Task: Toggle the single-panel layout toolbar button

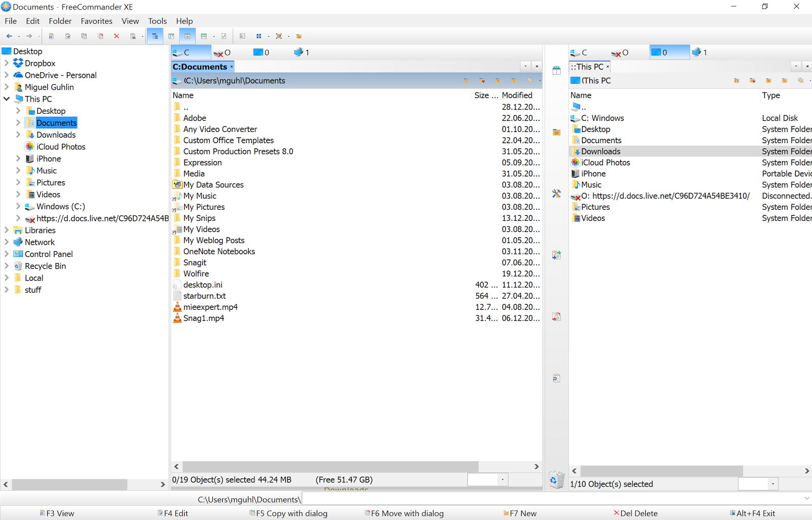Action: click(172, 36)
